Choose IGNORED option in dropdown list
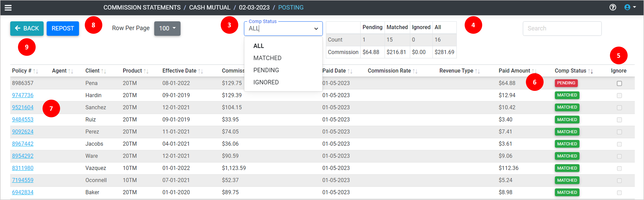The image size is (644, 200). 266,82
